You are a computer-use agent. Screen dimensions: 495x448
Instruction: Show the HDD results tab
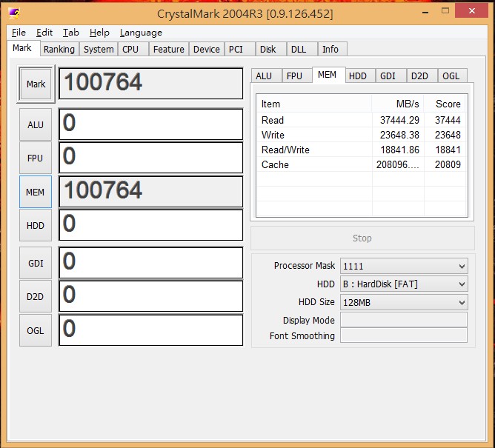(360, 76)
